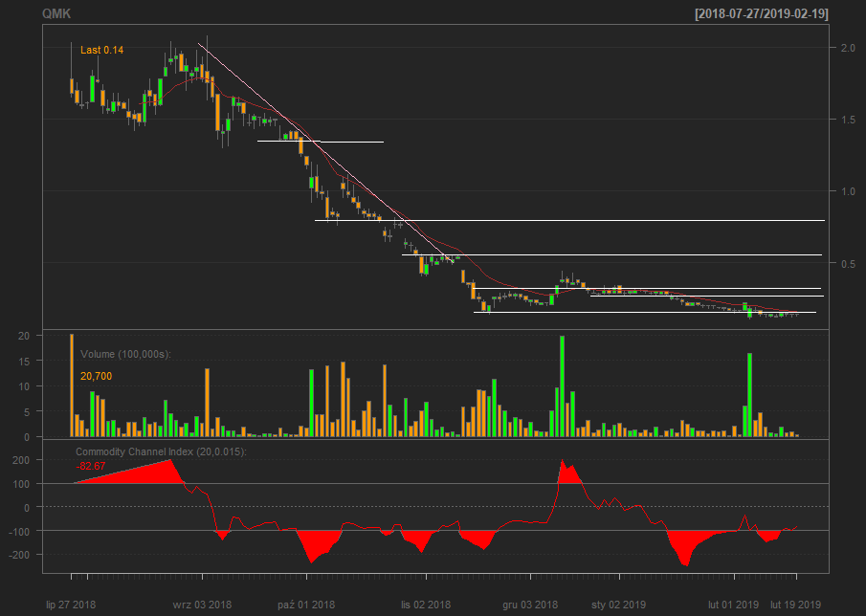Click the 'lut 01 2019' date label

733,605
